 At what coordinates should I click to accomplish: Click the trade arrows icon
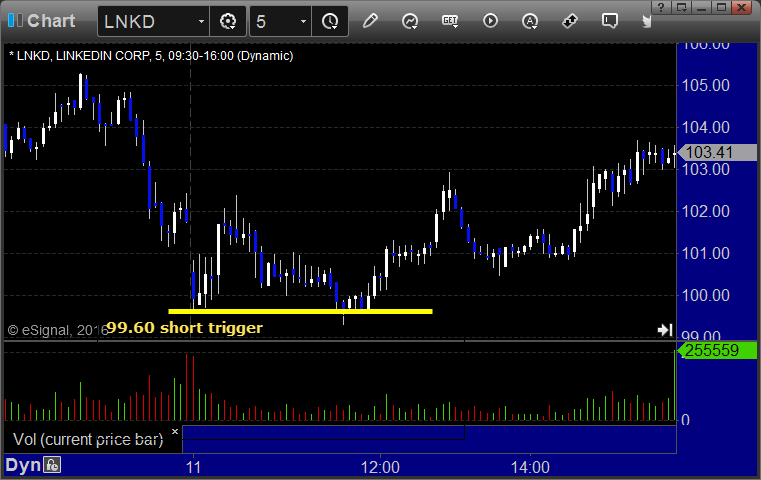tap(570, 21)
